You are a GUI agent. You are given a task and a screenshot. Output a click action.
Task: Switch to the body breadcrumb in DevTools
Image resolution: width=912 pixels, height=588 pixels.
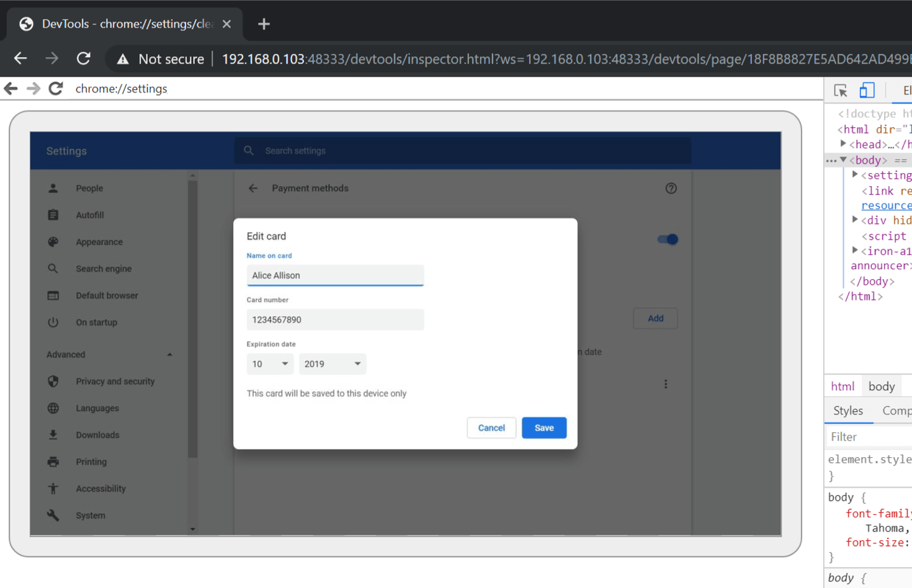[x=882, y=385]
